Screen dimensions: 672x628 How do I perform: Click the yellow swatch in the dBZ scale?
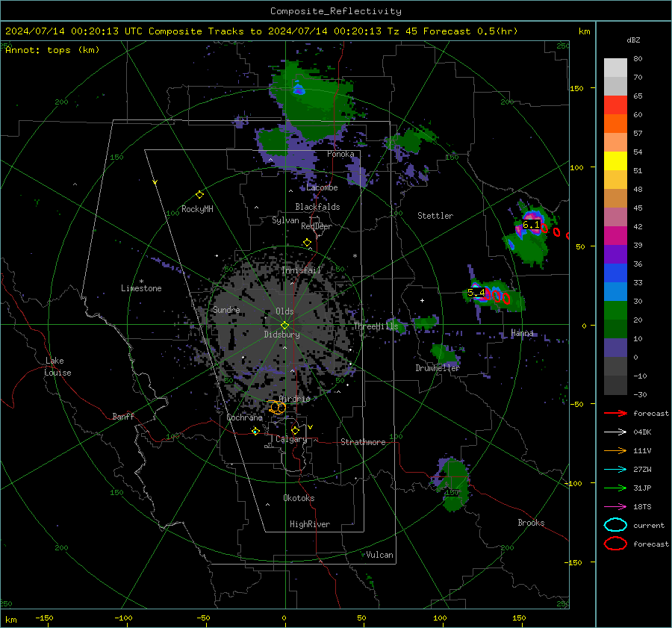[615, 161]
